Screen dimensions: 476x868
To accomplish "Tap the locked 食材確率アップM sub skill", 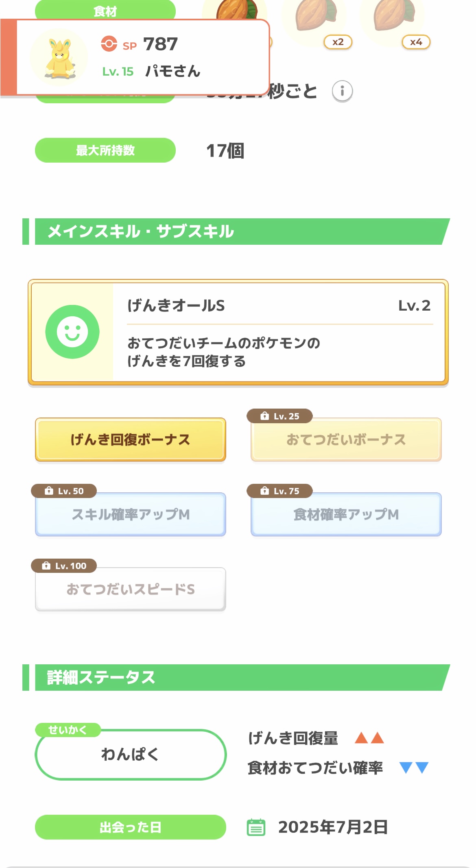I will pos(346,514).
